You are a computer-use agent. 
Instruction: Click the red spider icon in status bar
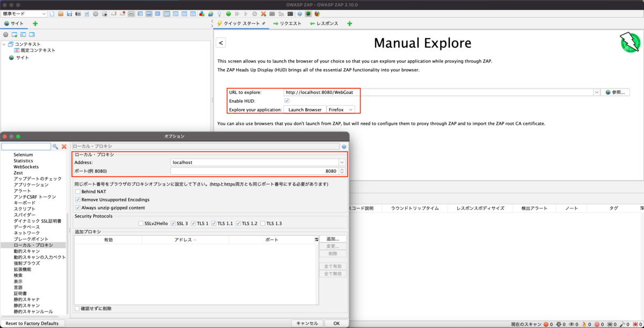coord(635,324)
